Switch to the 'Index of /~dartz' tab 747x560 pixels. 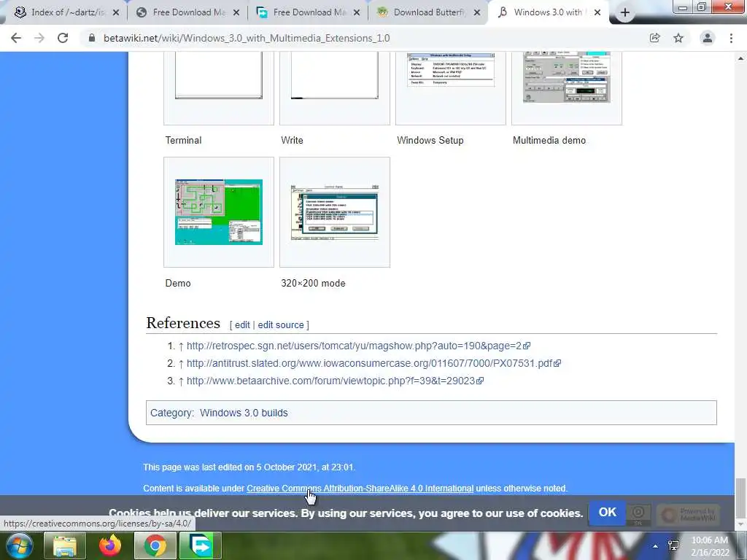[x=66, y=13]
